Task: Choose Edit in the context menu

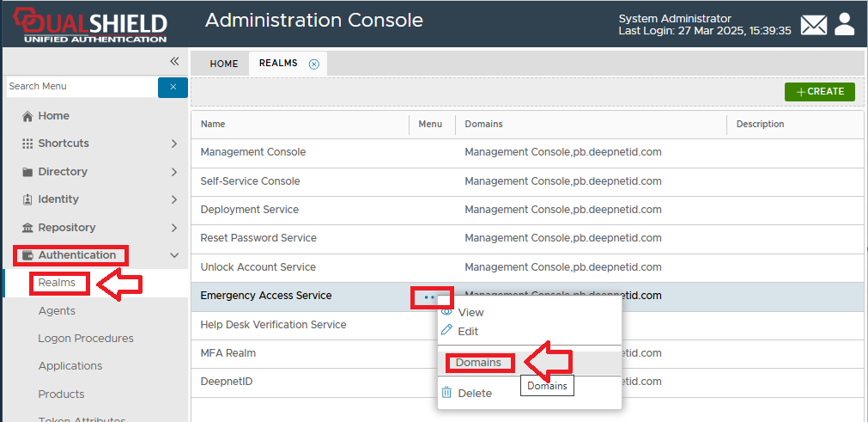Action: click(x=468, y=331)
